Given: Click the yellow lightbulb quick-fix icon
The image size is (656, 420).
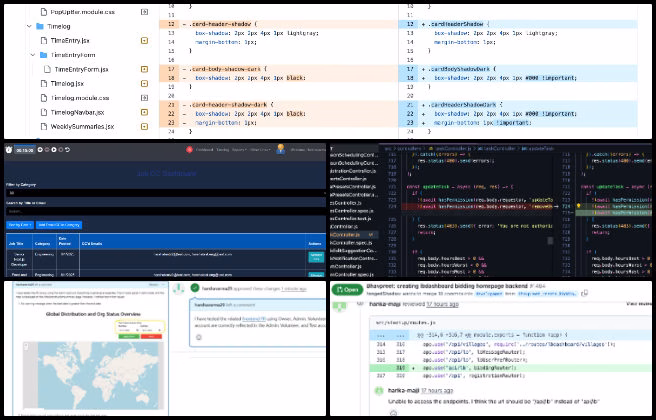Looking at the screenshot, I should tap(579, 206).
